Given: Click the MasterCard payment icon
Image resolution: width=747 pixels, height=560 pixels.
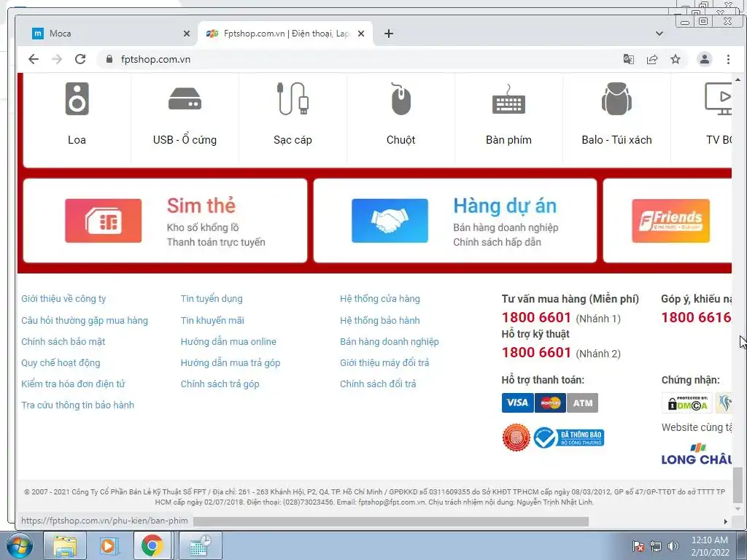Looking at the screenshot, I should [x=550, y=402].
